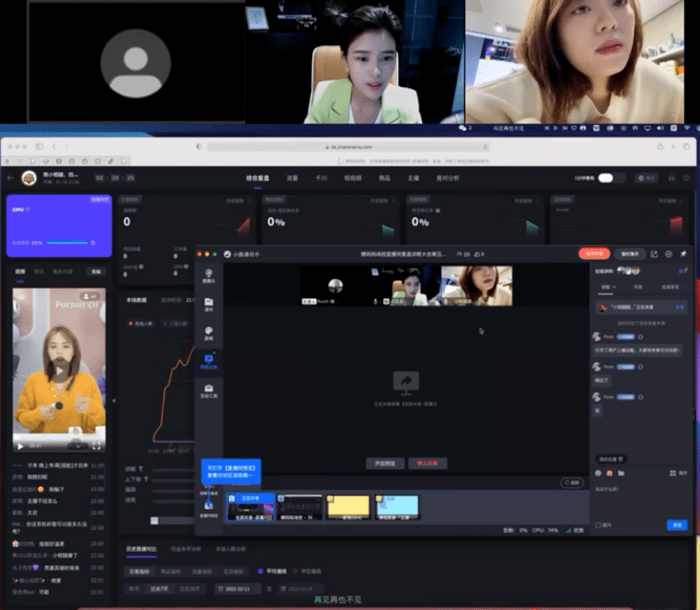This screenshot has height=610, width=700.
Task: Open the 综合复盘 tab
Action: pyautogui.click(x=257, y=178)
